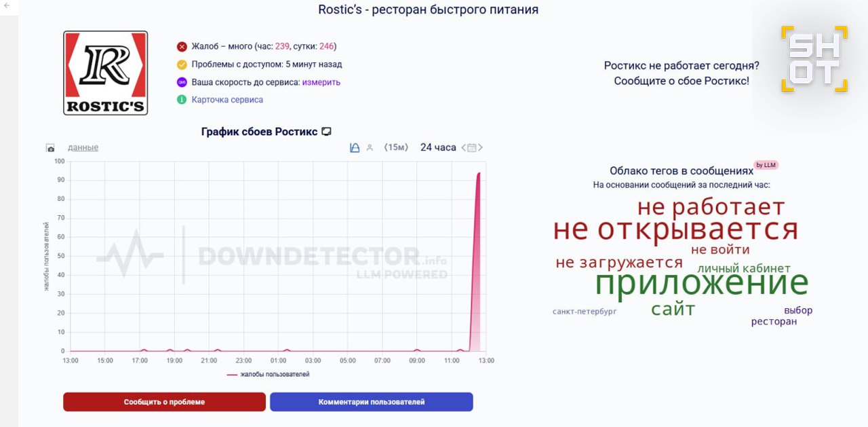The image size is (868, 427).
Task: Click the 'by LLM' badge
Action: [766, 165]
